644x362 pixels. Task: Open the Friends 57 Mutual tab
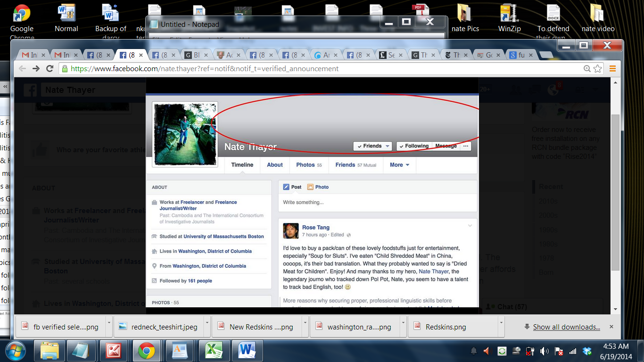[x=356, y=165]
